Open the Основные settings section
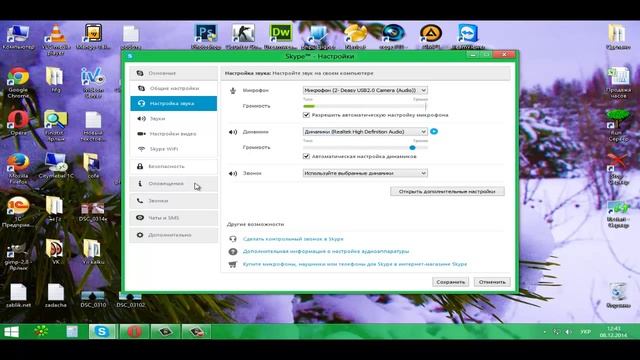This screenshot has height=360, width=640. coord(173,73)
